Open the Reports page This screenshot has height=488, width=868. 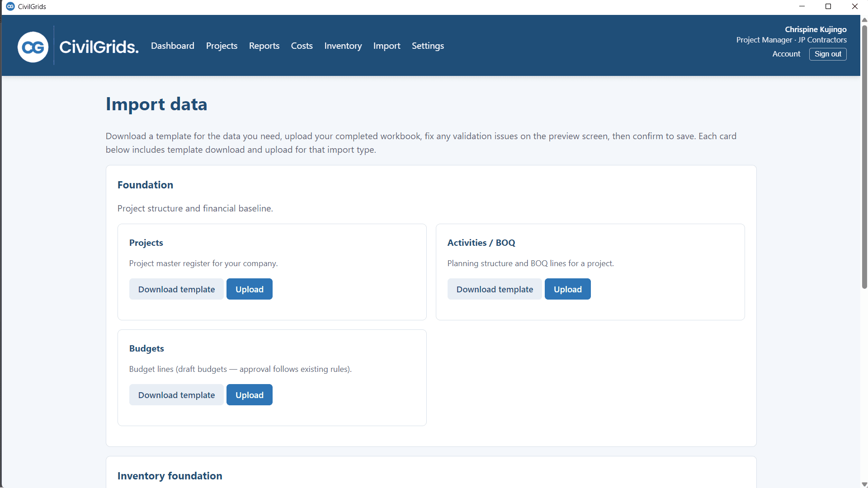pyautogui.click(x=264, y=46)
